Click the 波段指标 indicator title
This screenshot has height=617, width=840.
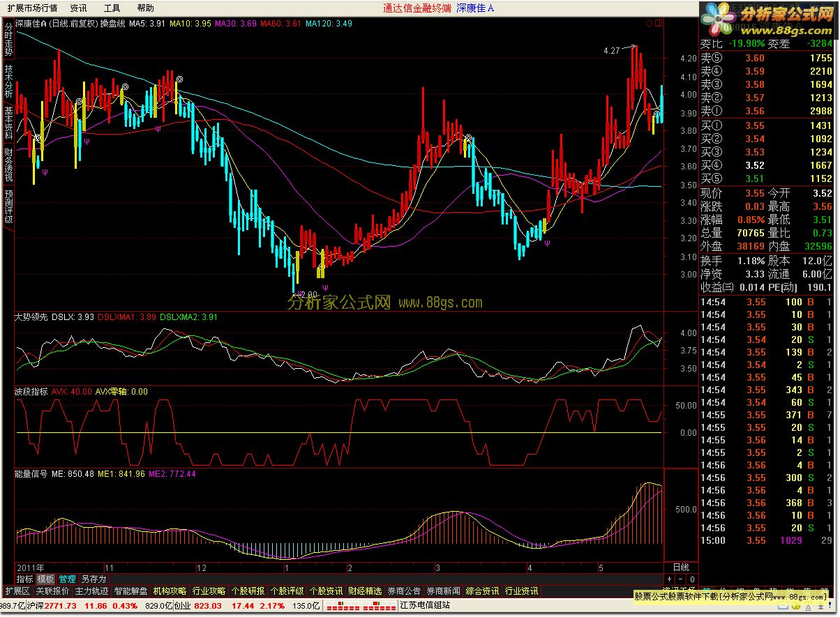click(31, 392)
